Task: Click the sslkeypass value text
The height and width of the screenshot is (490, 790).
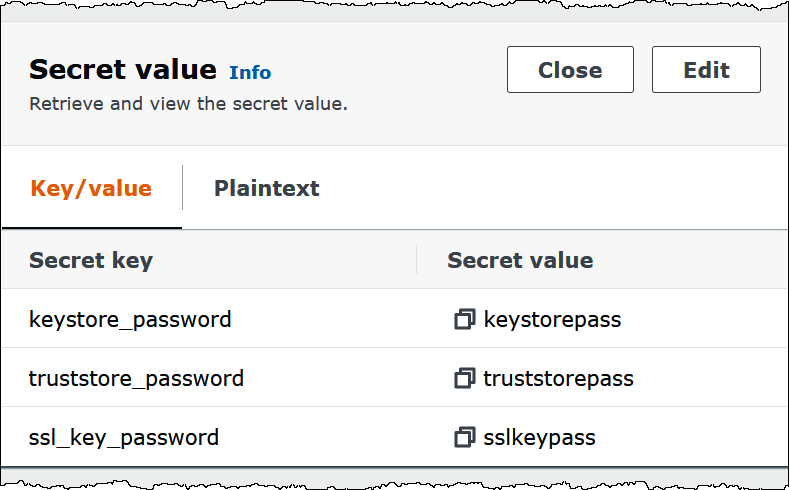Action: pyautogui.click(x=539, y=438)
